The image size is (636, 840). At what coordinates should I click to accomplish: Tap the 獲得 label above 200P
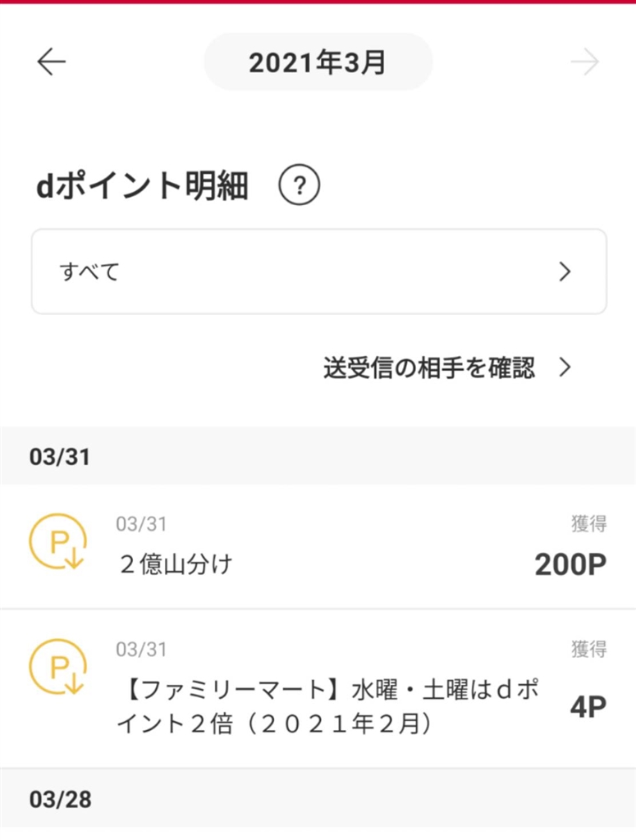588,523
